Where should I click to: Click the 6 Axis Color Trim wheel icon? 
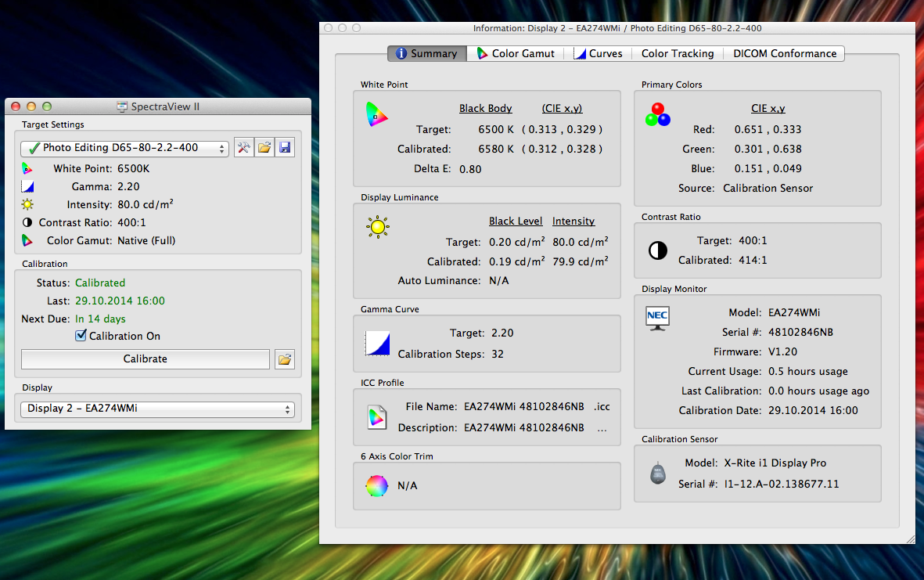click(376, 486)
